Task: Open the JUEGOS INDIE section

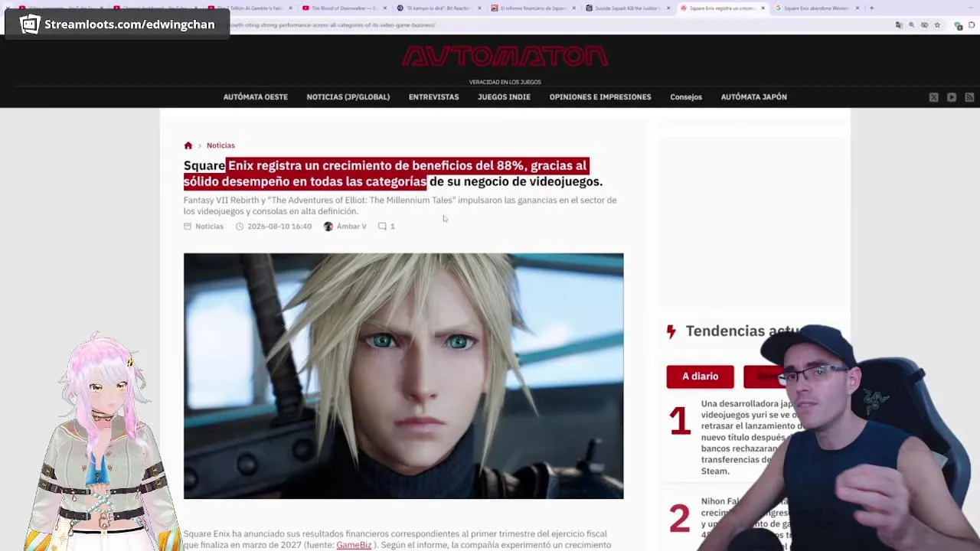Action: (504, 97)
